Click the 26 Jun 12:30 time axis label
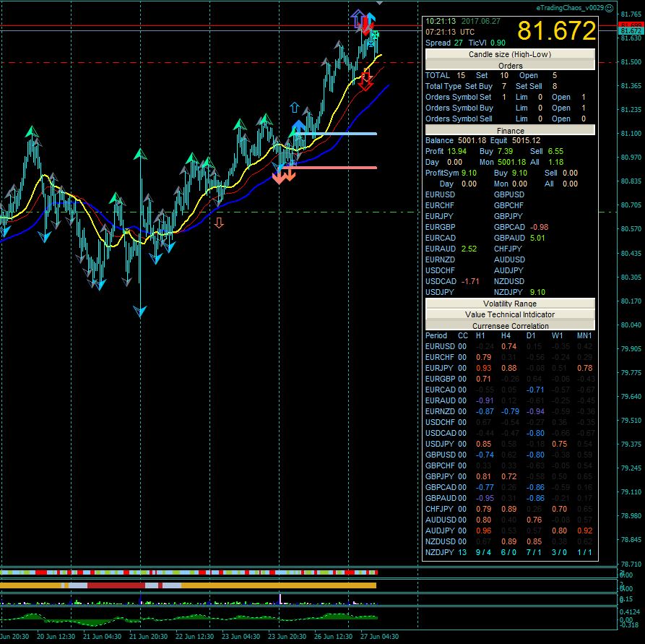Viewport: 645px width, 644px height. (333, 636)
